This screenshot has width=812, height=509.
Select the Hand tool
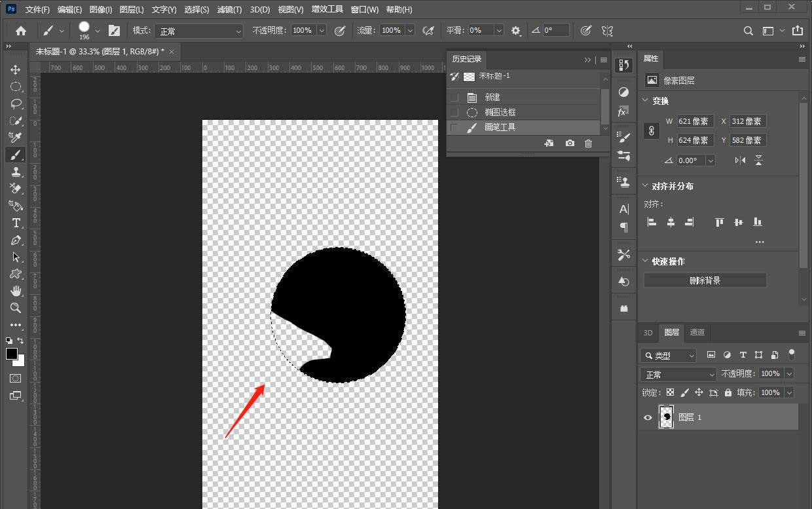(x=16, y=291)
